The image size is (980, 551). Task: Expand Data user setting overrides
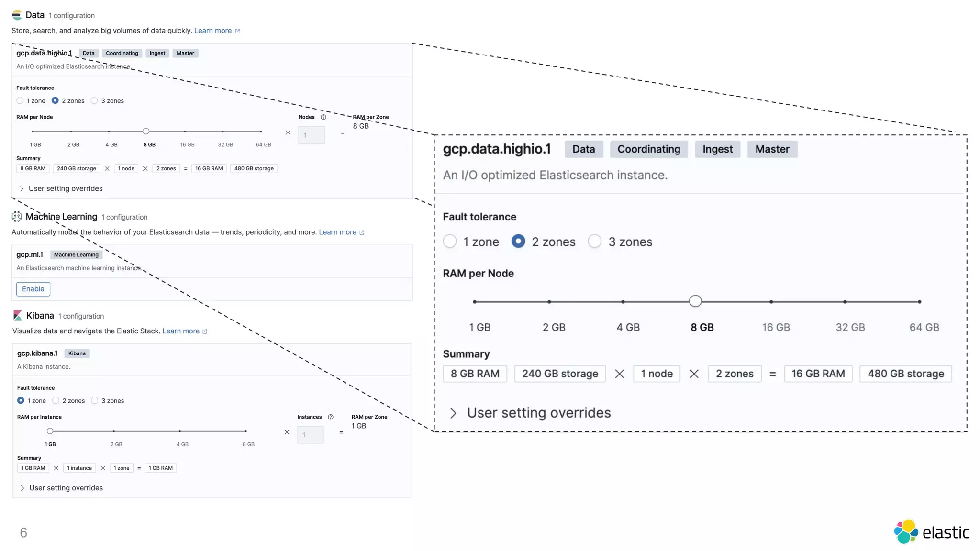(22, 189)
